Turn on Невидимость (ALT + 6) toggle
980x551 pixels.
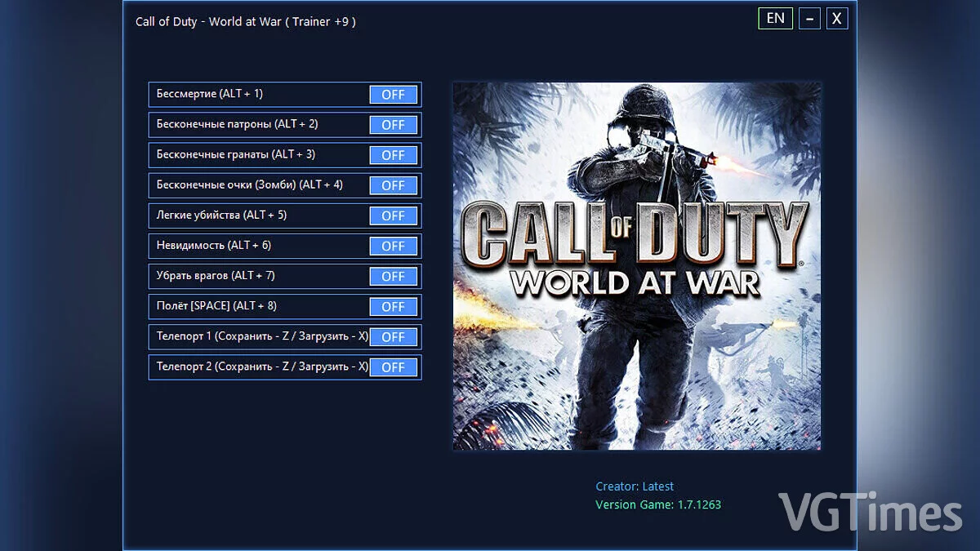tap(393, 246)
